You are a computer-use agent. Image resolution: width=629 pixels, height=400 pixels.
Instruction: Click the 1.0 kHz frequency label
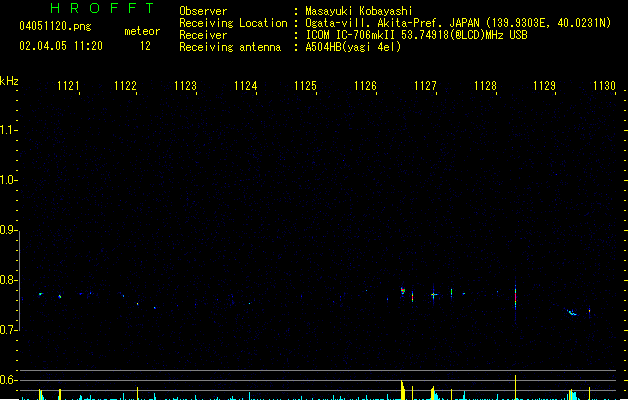tap(8, 180)
